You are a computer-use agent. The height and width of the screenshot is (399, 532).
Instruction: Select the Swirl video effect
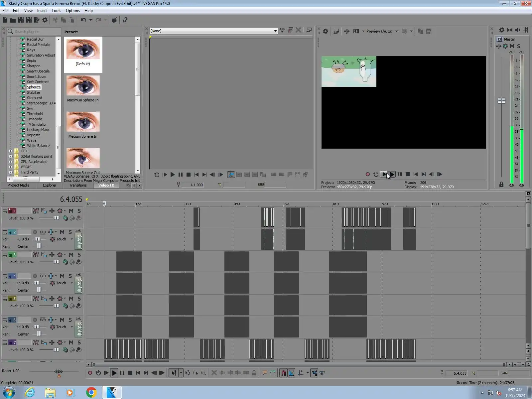click(x=31, y=108)
